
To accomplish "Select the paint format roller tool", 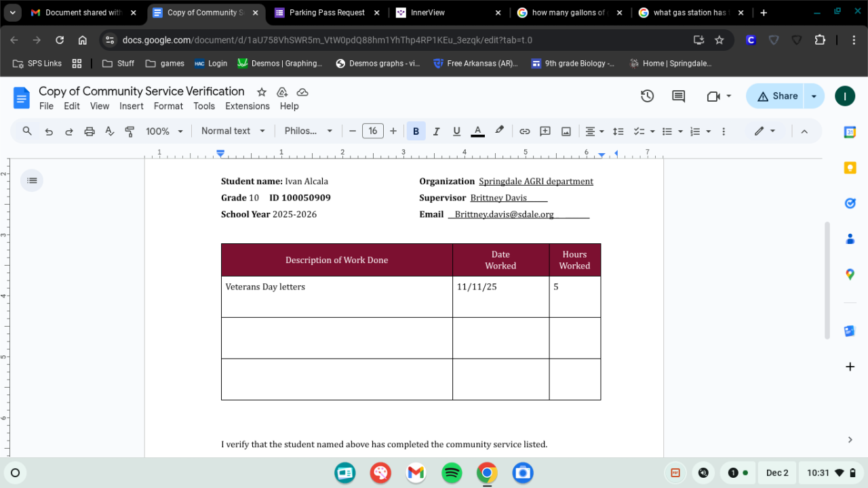I will [x=130, y=131].
